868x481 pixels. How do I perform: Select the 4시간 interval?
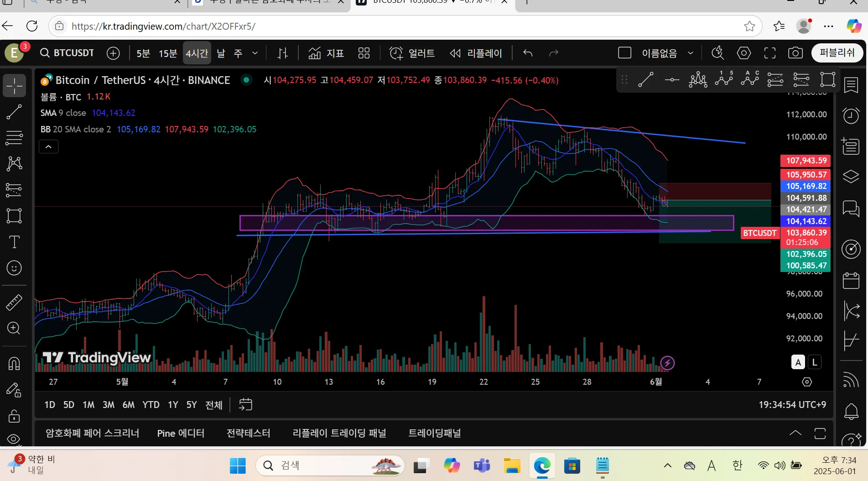point(197,53)
